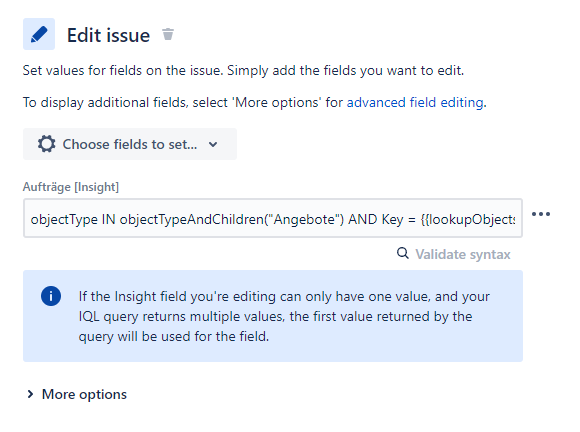Expand the More options section
The height and width of the screenshot is (432, 580).
click(77, 394)
